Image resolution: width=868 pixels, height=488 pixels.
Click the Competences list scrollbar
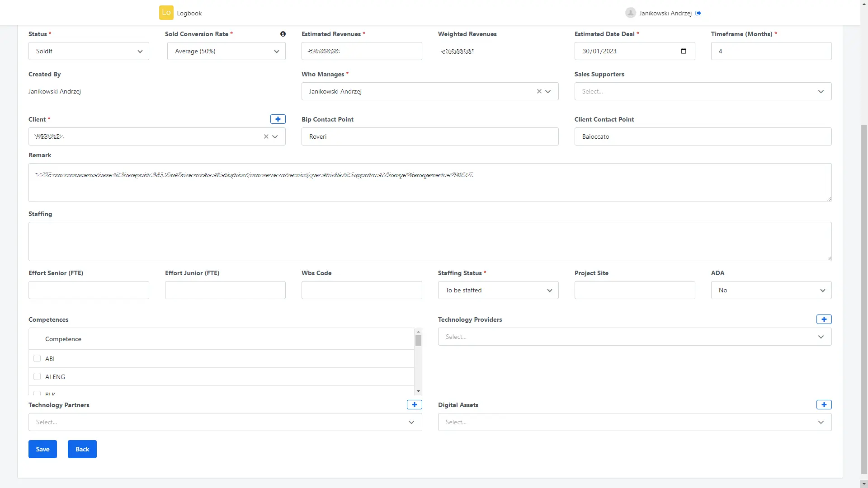(x=419, y=341)
